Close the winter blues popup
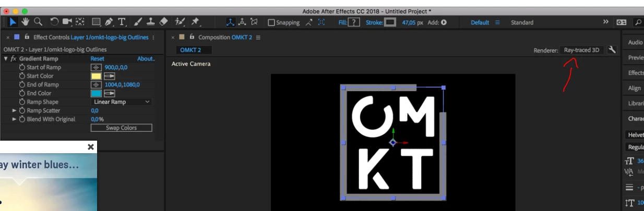The width and height of the screenshot is (644, 211). click(x=91, y=147)
